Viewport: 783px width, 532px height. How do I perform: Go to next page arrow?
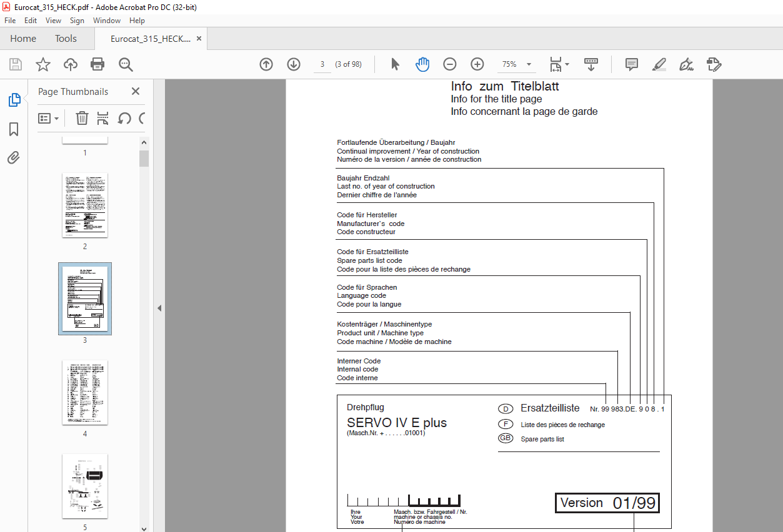pos(294,64)
